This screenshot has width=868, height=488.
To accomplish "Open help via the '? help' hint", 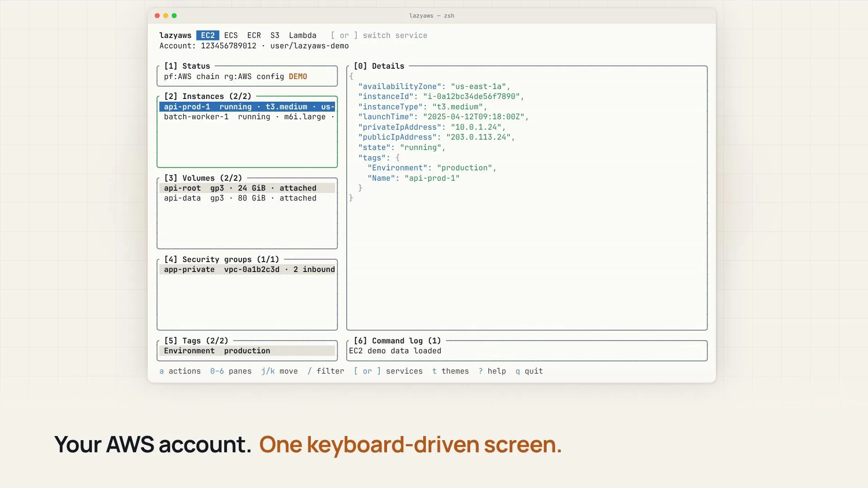I will tap(492, 371).
